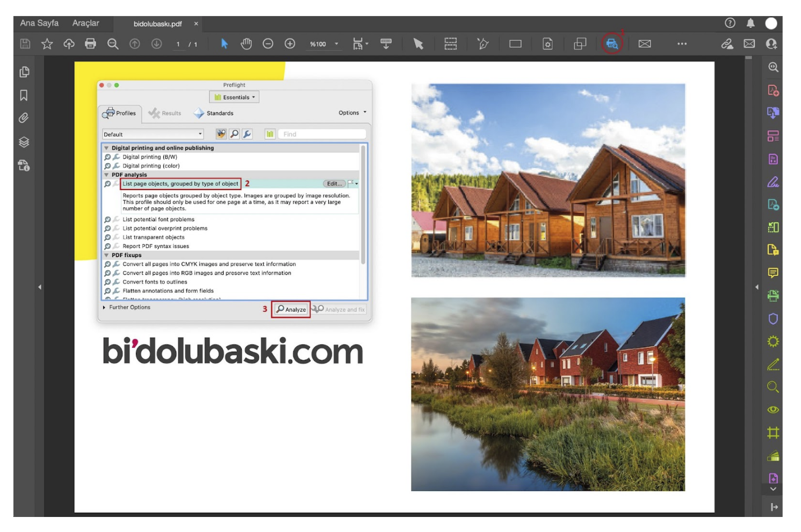Open page thumbnails panel in left sidebar
The height and width of the screenshot is (532, 801).
click(x=24, y=72)
